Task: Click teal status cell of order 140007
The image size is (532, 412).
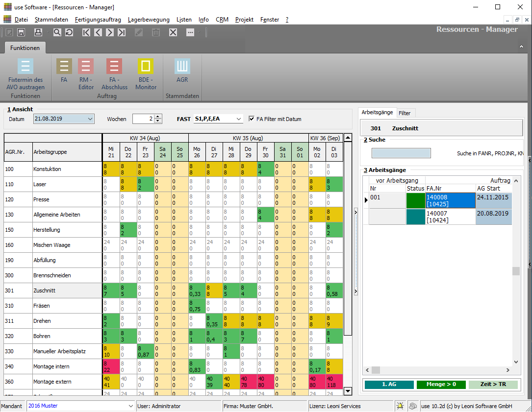Action: (x=416, y=217)
